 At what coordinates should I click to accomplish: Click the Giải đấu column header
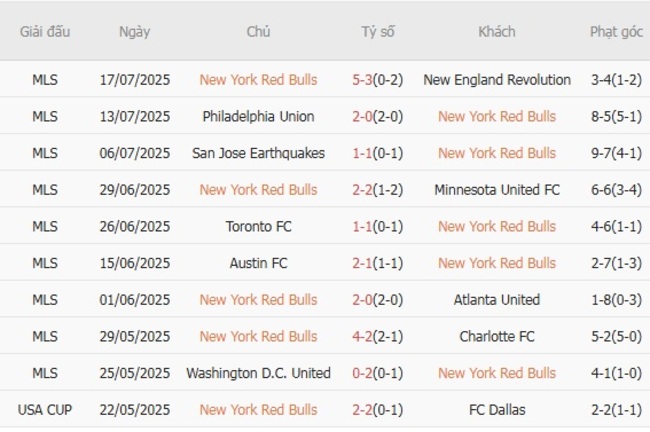point(45,31)
